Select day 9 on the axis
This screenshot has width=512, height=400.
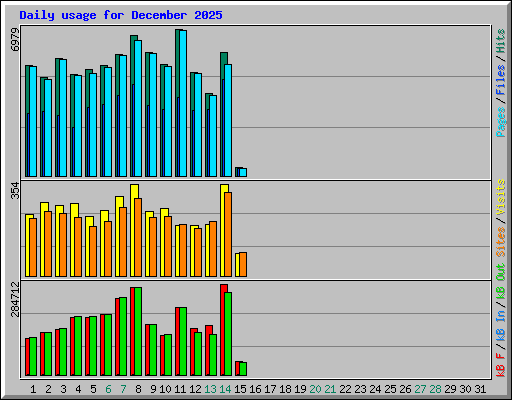tap(153, 389)
